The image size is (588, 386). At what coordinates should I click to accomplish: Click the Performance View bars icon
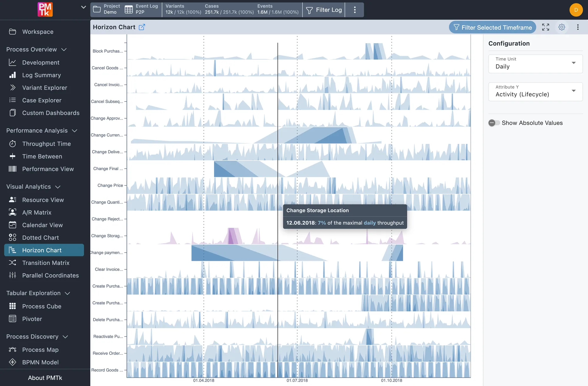pos(12,169)
